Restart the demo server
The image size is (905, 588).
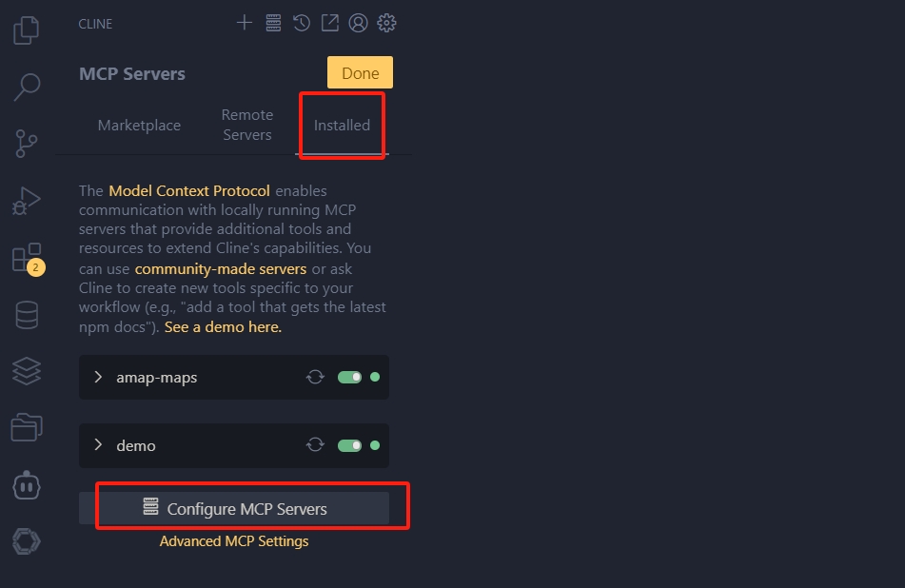coord(315,445)
